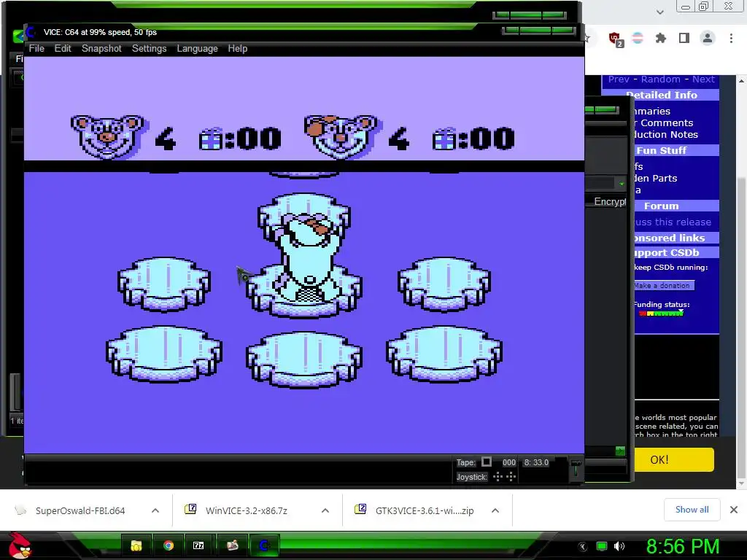Screen dimensions: 747x560
Task: Click the bottom-left ice floe
Action: pos(164,354)
